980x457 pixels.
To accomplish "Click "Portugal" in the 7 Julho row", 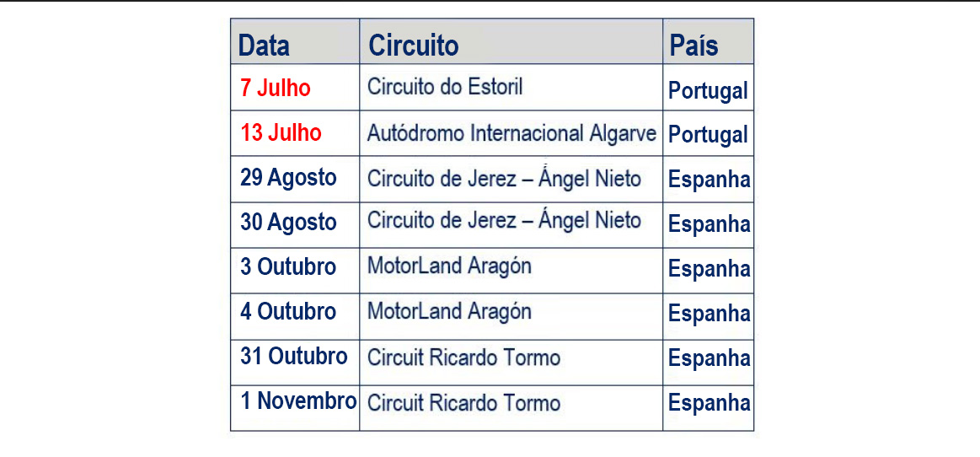I will [708, 90].
